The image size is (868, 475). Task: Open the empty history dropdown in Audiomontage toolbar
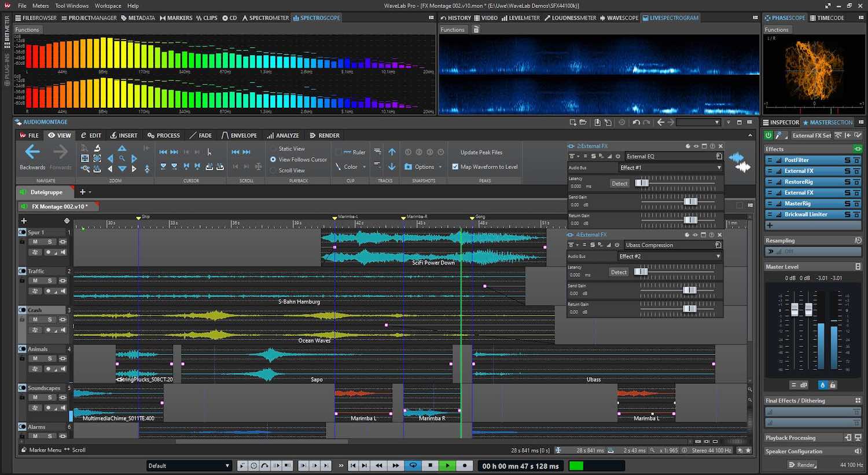coord(698,122)
